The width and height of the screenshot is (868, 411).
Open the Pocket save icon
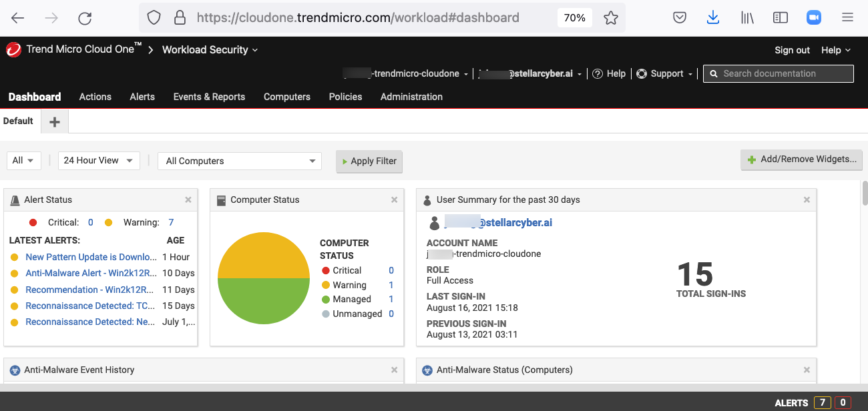click(x=680, y=18)
